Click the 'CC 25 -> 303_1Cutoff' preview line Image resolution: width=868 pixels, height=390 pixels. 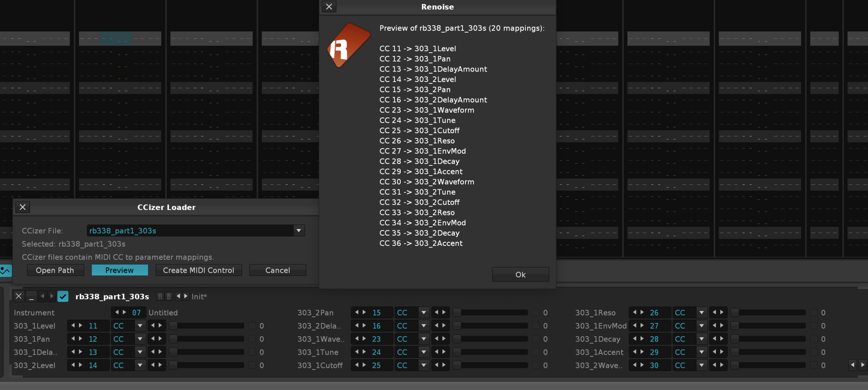tap(419, 131)
